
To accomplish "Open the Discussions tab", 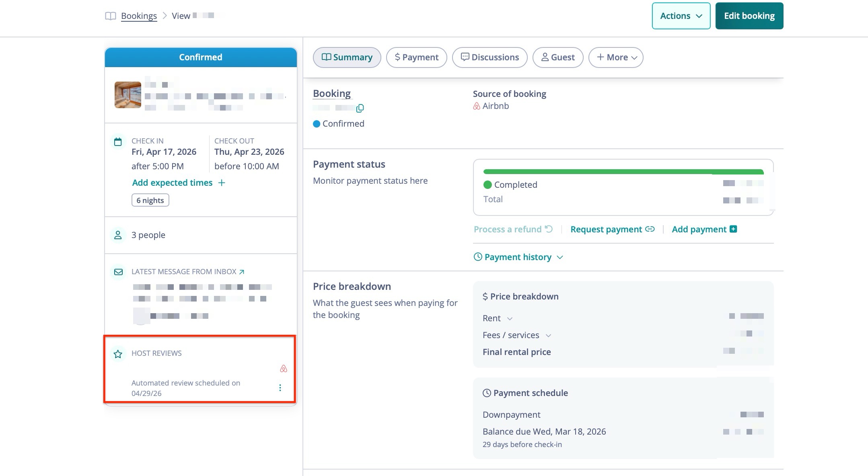I will point(490,57).
